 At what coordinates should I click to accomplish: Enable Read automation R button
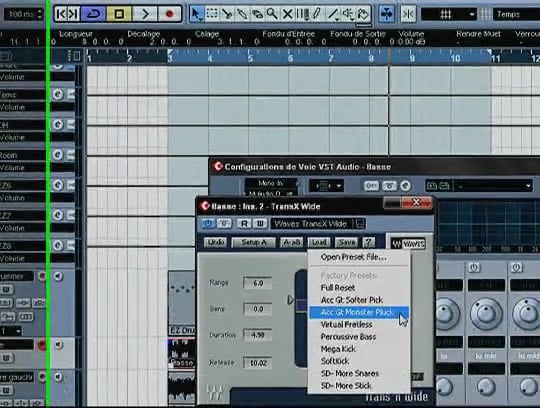tap(244, 223)
